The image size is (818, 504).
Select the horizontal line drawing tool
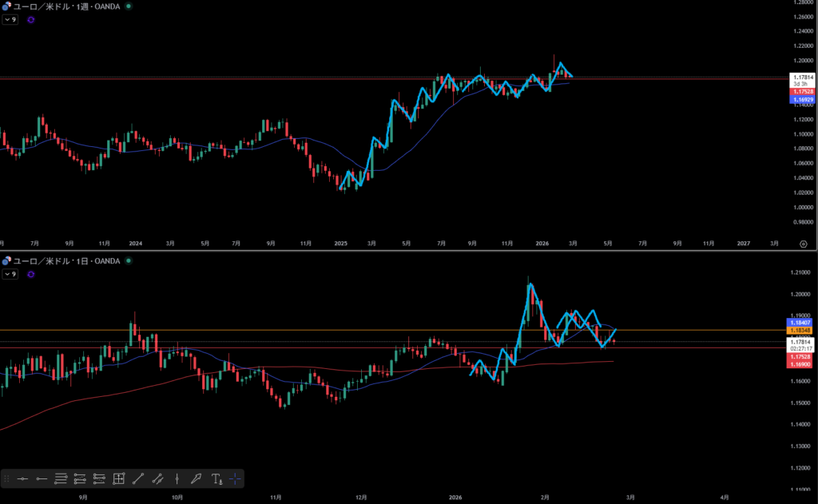(22, 478)
